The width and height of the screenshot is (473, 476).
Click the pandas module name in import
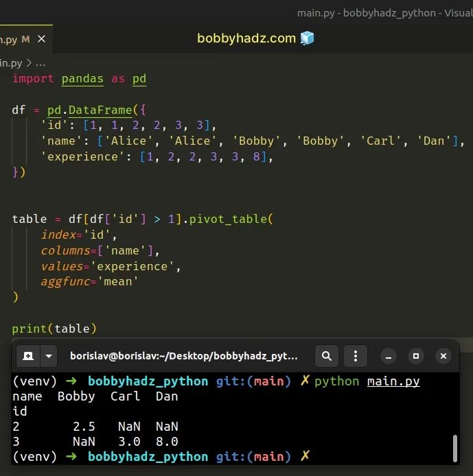pyautogui.click(x=82, y=78)
